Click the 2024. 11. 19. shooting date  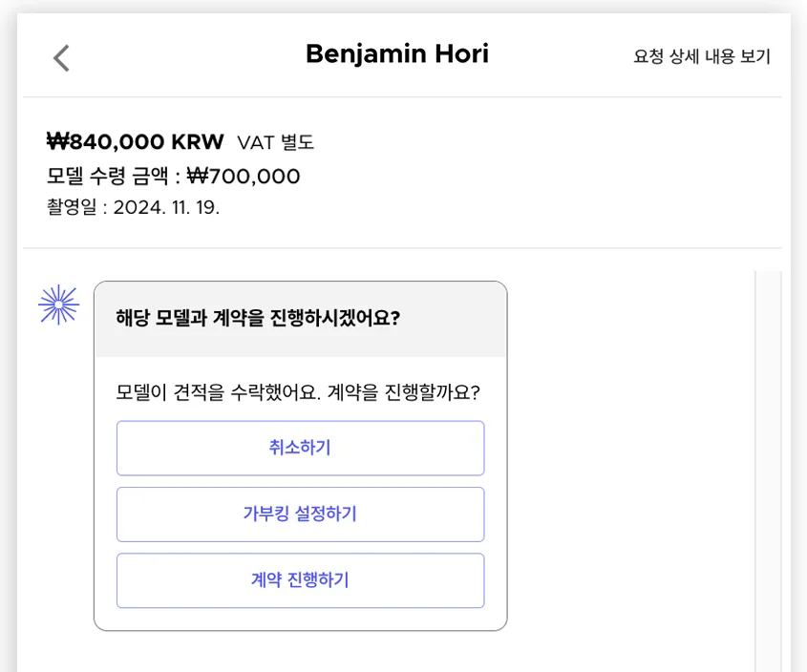166,207
